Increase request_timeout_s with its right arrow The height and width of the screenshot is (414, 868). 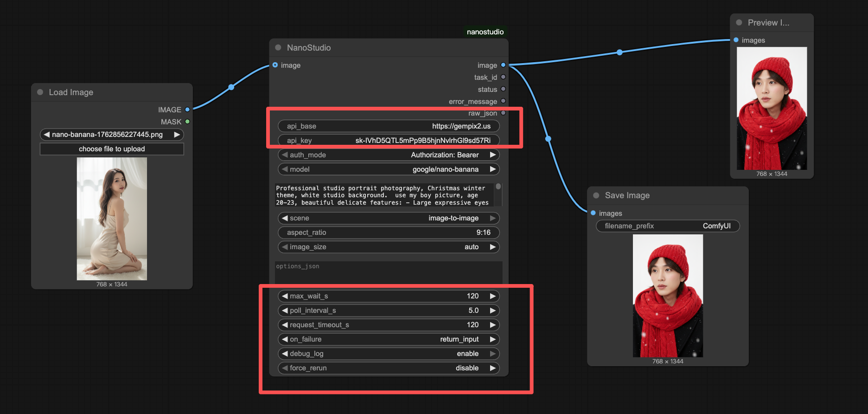pyautogui.click(x=493, y=325)
